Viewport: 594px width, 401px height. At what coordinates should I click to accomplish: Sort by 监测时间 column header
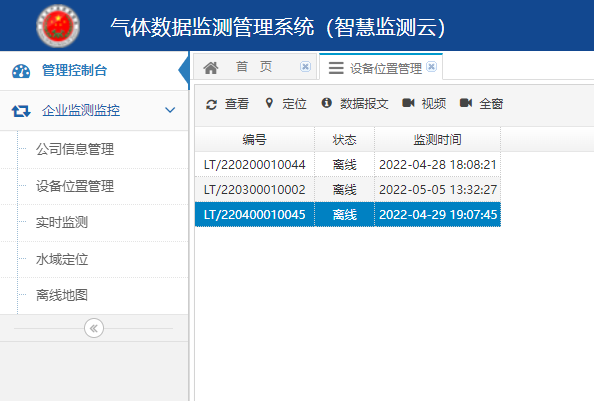pyautogui.click(x=437, y=140)
